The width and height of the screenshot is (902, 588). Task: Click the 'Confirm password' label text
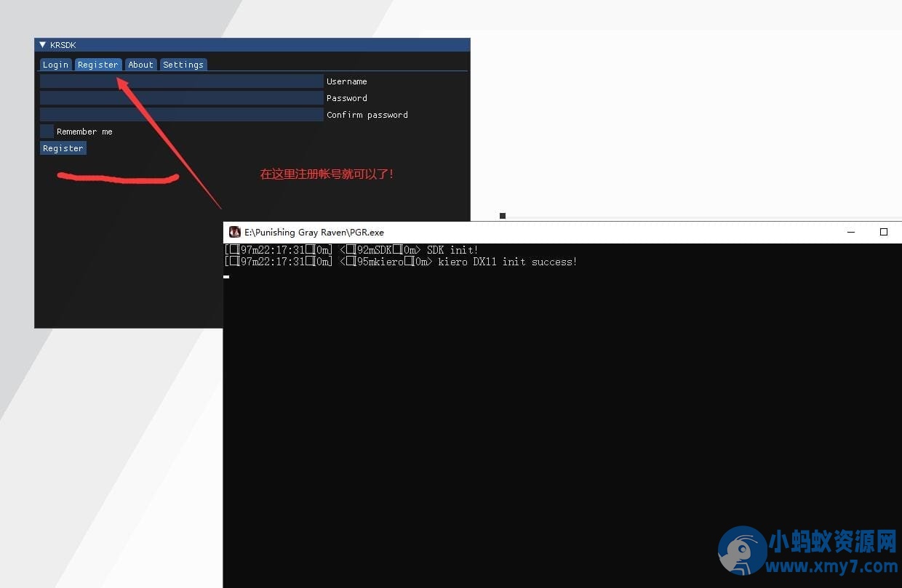(x=367, y=115)
